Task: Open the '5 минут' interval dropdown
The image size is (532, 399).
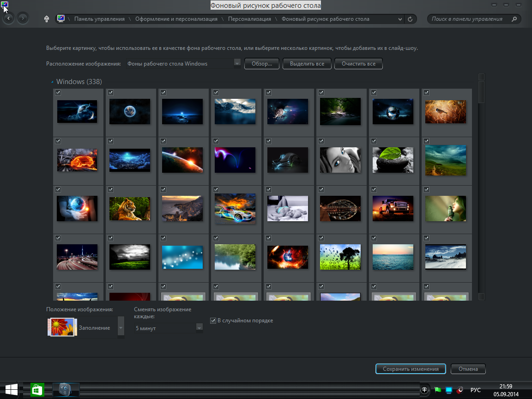Action: (199, 328)
